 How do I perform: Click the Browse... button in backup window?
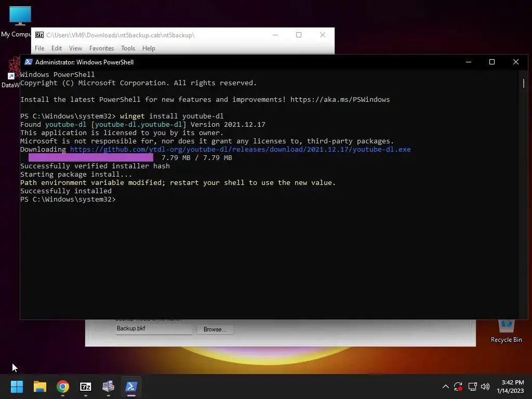click(x=215, y=329)
